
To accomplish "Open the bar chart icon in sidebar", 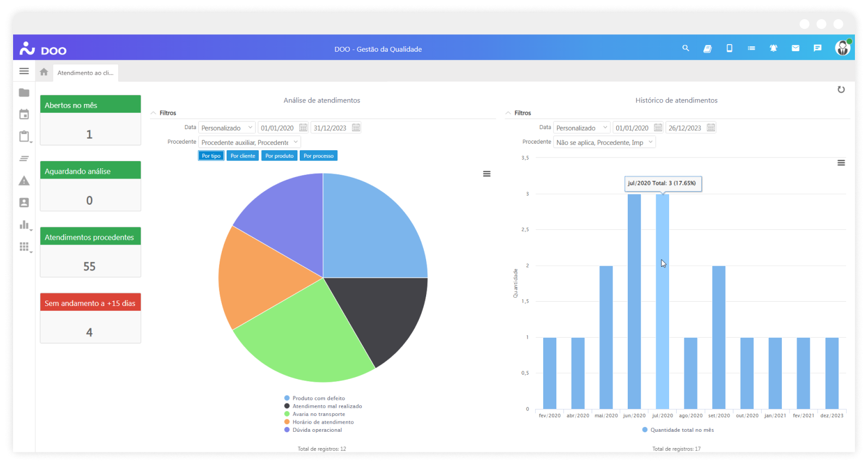I will (x=24, y=225).
